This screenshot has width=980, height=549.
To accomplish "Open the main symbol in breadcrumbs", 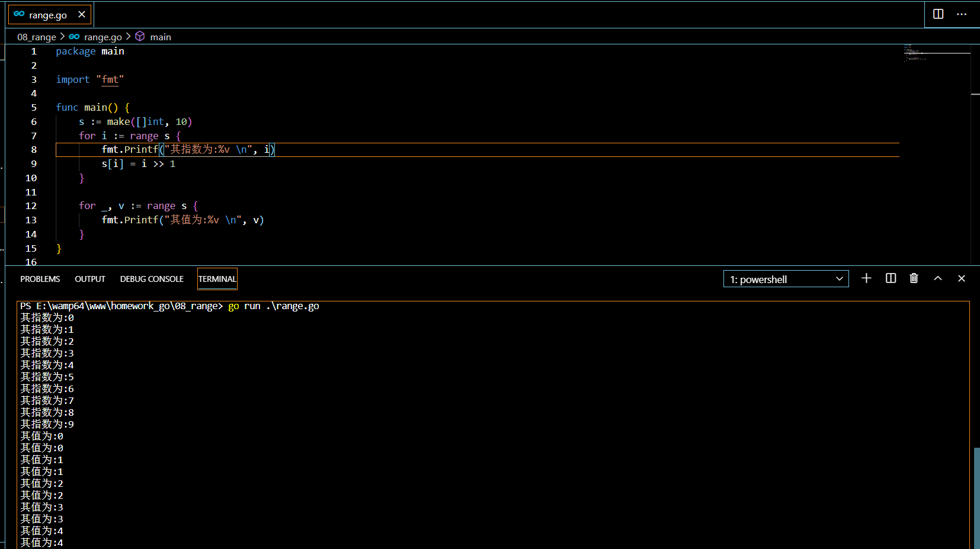I will [x=161, y=37].
